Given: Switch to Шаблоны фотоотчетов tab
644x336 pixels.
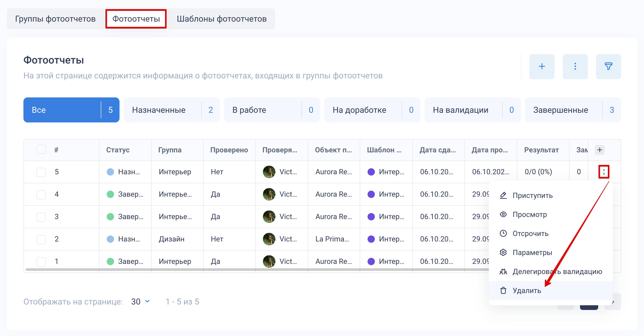Looking at the screenshot, I should click(x=222, y=19).
